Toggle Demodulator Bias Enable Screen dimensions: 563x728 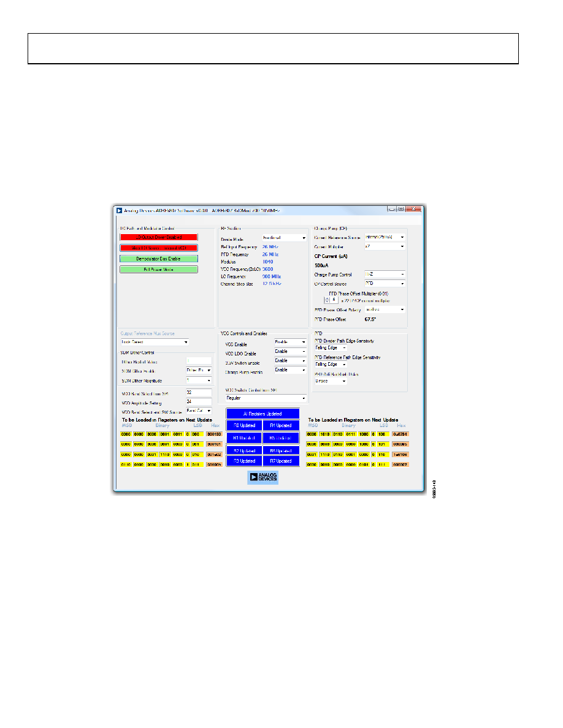pos(159,259)
